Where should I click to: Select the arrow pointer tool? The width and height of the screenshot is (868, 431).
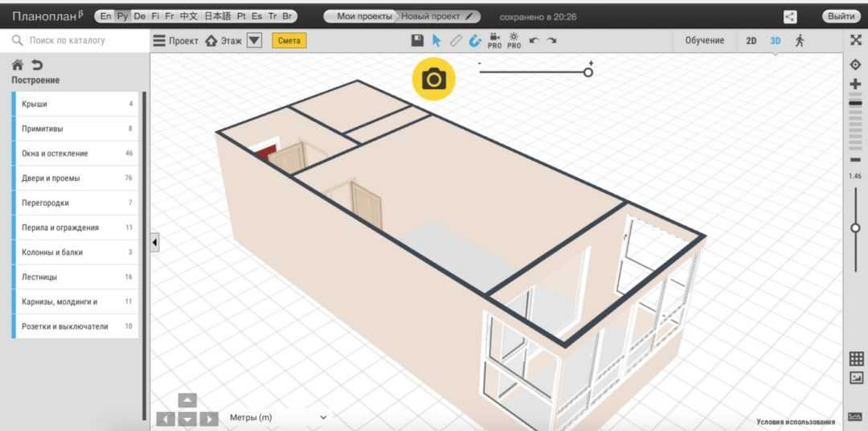click(436, 40)
